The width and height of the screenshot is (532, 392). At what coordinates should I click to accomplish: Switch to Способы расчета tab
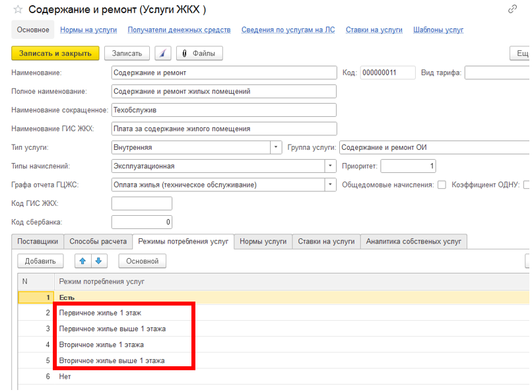click(98, 242)
